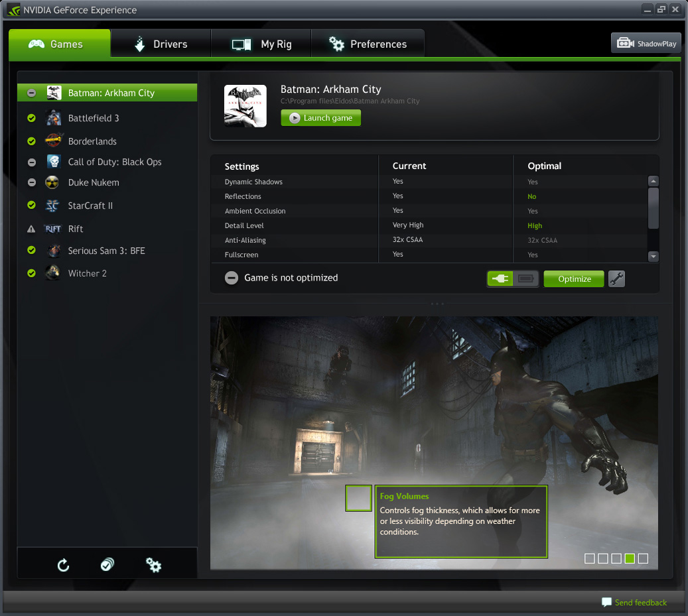Open ShadowPlay recording panel
Screen dimensions: 688x616
(646, 43)
